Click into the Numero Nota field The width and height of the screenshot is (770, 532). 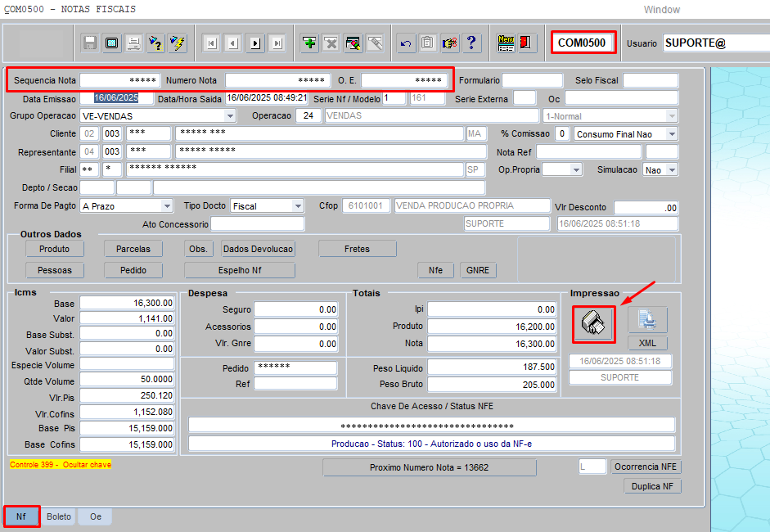[x=277, y=80]
